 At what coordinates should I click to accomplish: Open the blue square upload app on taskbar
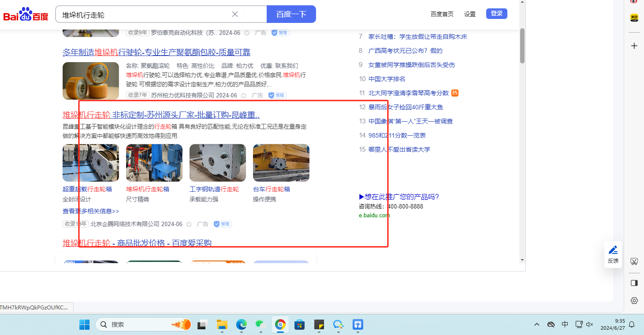pyautogui.click(x=357, y=325)
